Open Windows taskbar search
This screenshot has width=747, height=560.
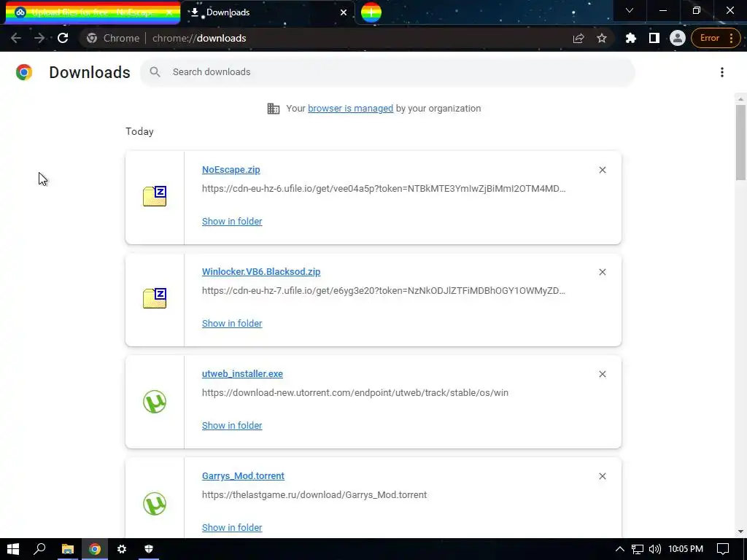(40, 549)
